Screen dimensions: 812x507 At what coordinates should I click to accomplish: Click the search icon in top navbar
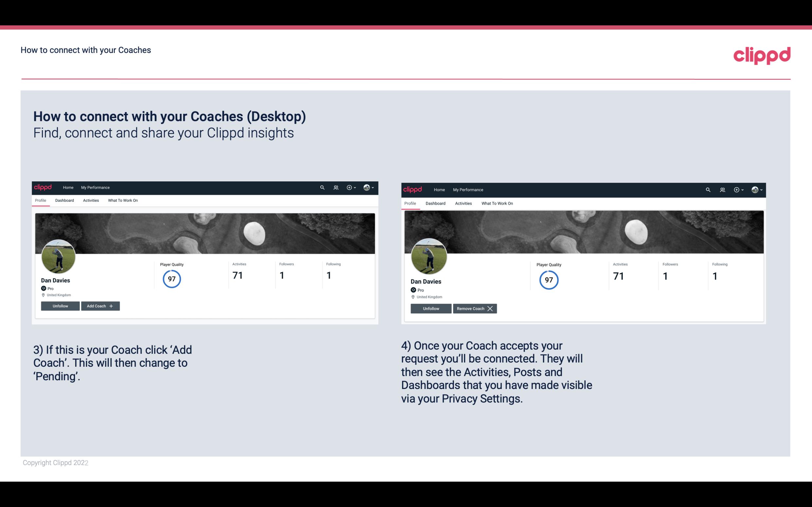[x=322, y=187]
